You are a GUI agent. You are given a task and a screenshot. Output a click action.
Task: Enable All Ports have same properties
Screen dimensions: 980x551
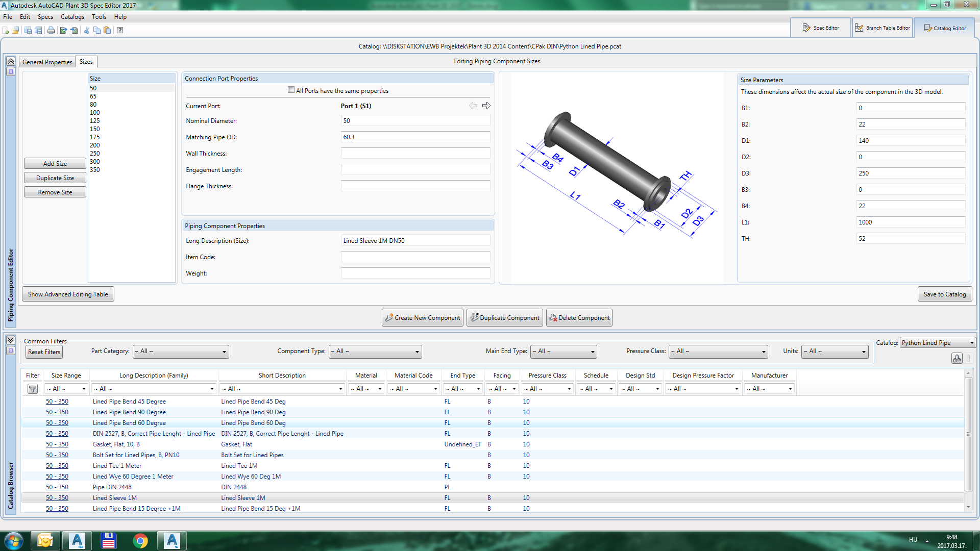click(x=291, y=90)
